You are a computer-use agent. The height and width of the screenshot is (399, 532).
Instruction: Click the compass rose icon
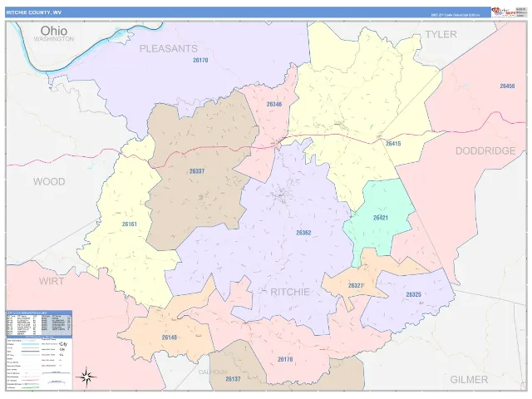click(x=86, y=377)
